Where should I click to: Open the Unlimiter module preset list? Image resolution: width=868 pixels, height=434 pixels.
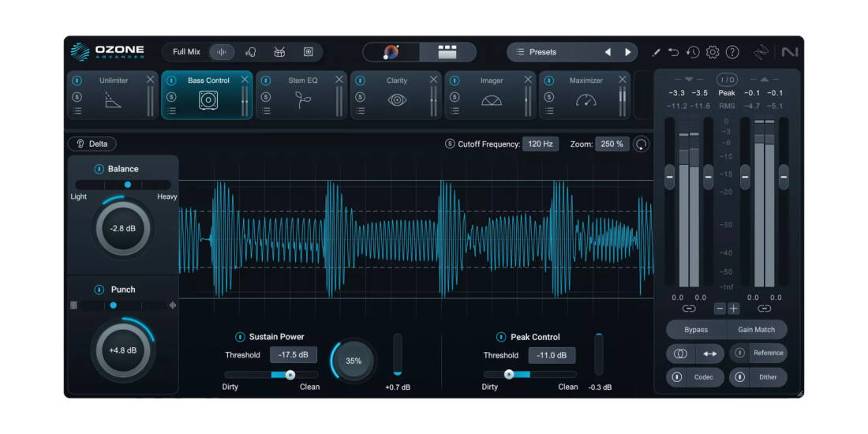(77, 110)
